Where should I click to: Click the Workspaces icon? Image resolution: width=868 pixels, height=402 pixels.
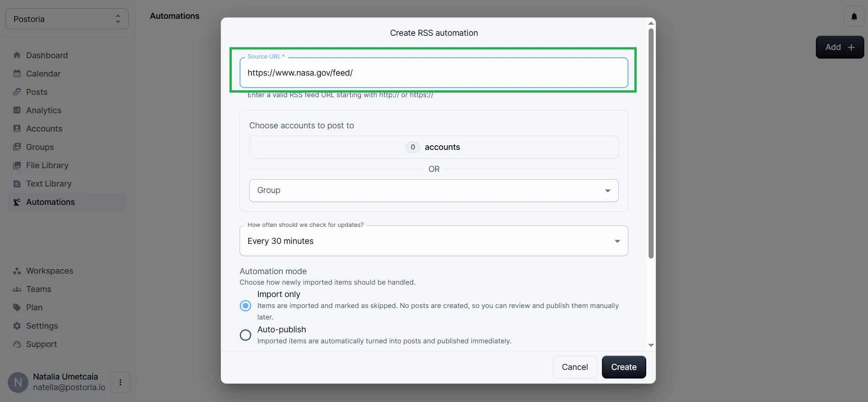tap(17, 270)
